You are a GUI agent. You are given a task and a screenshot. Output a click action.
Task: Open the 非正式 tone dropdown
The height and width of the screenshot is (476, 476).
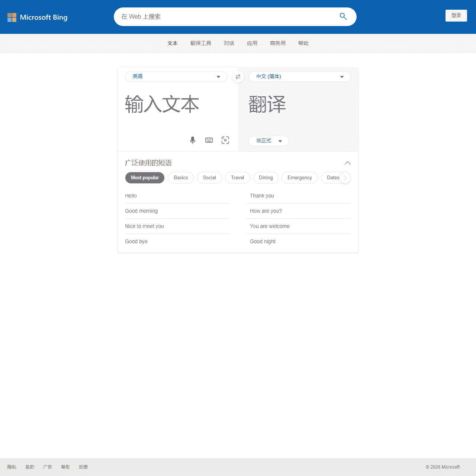coord(269,141)
